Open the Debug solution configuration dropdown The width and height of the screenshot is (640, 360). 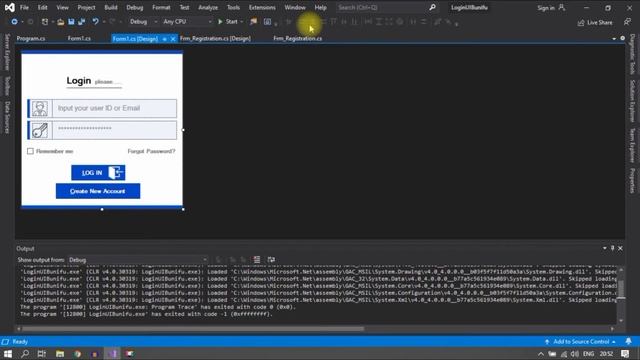coord(143,22)
